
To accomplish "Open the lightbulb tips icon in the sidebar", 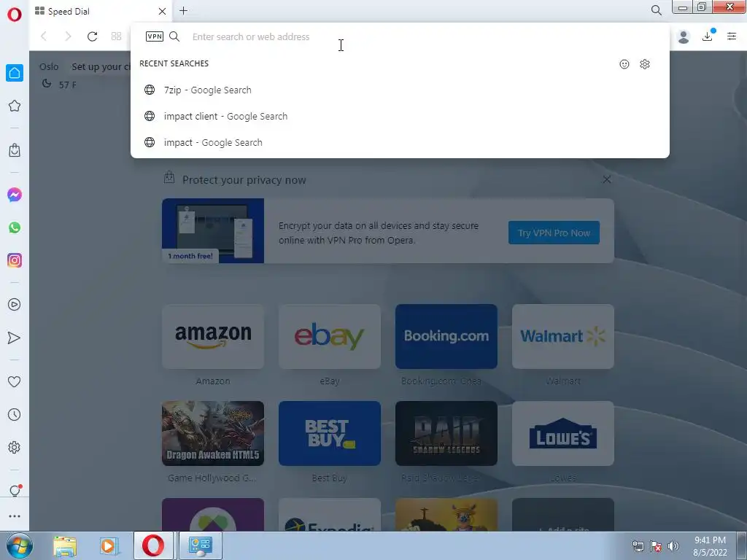I will [15, 491].
